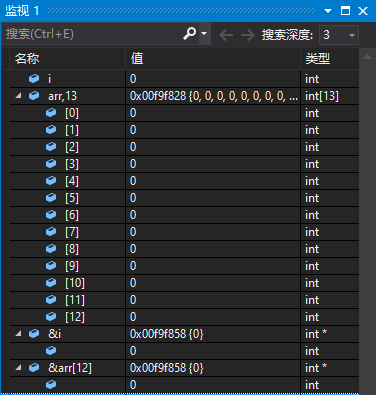Screen dimensions: 376x395
Task: Click the Watch 1 panel title
Action: tap(22, 11)
